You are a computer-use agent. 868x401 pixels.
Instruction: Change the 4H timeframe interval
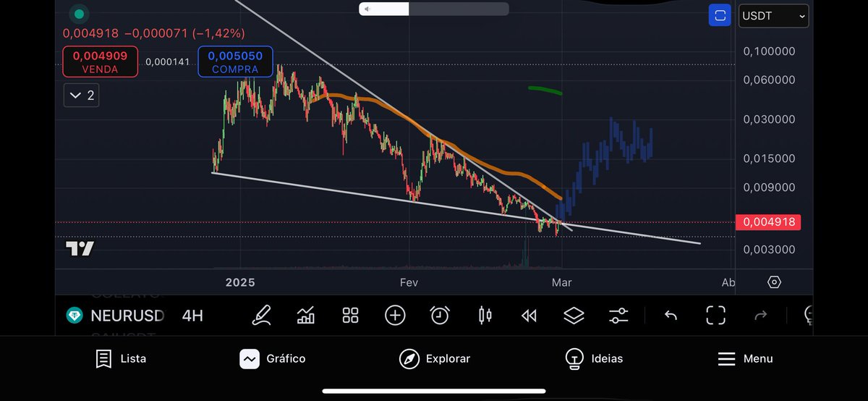[192, 316]
